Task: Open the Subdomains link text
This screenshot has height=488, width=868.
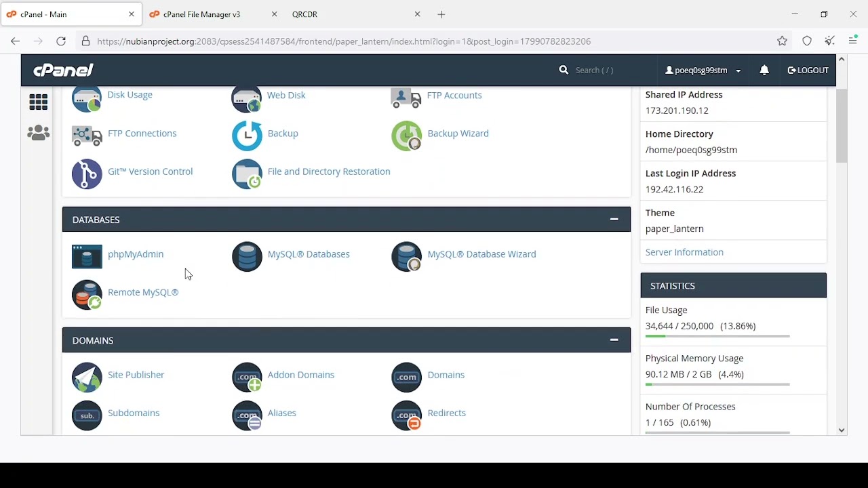Action: click(134, 413)
